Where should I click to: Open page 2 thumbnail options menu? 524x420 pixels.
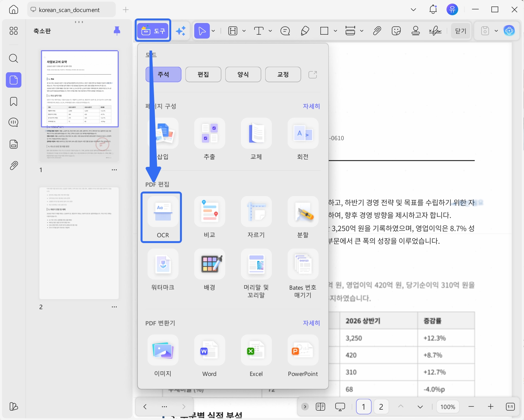pyautogui.click(x=114, y=307)
